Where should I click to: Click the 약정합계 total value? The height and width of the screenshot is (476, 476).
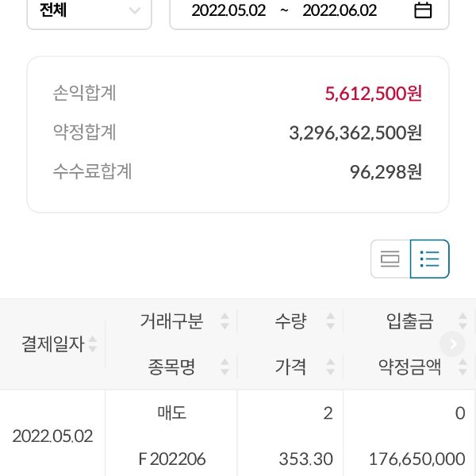tap(355, 132)
